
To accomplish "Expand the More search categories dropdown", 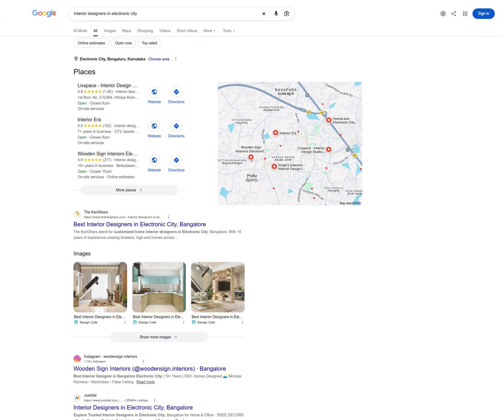I will [209, 31].
